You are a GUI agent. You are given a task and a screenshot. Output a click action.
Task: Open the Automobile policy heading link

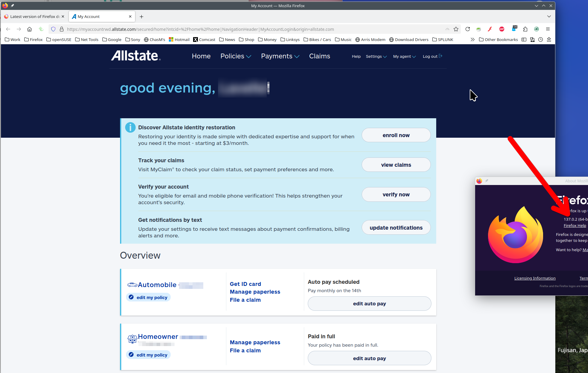pos(157,285)
